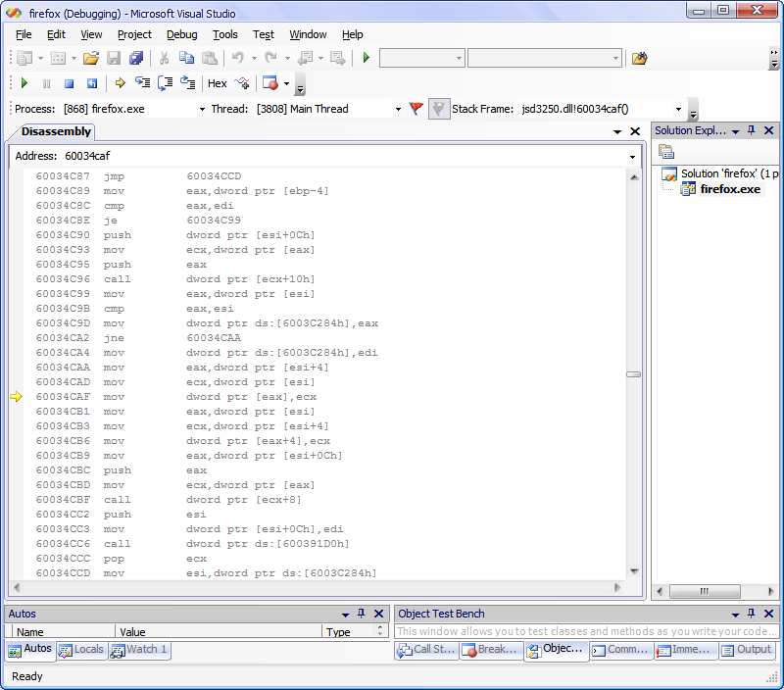Click the New Project toolbar icon
The width and height of the screenshot is (784, 690).
pos(24,59)
